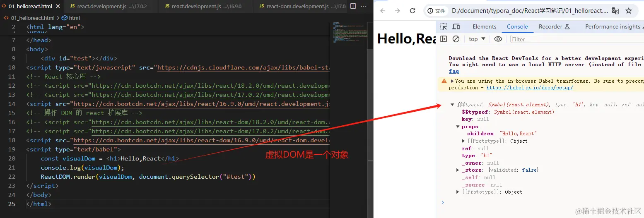Click the html lang="en" sticky header line
This screenshot has width=644, height=218.
pos(55,27)
